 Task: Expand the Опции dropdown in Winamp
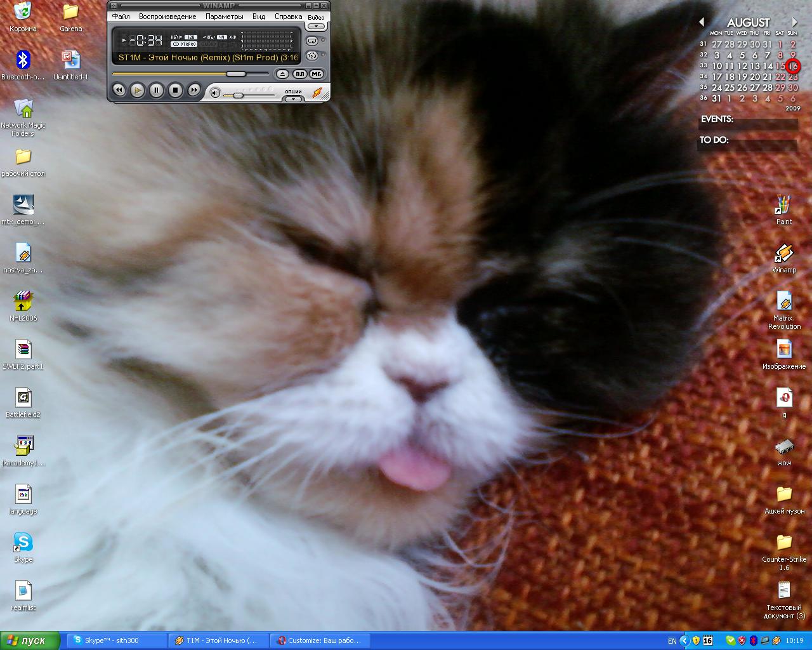[x=293, y=98]
